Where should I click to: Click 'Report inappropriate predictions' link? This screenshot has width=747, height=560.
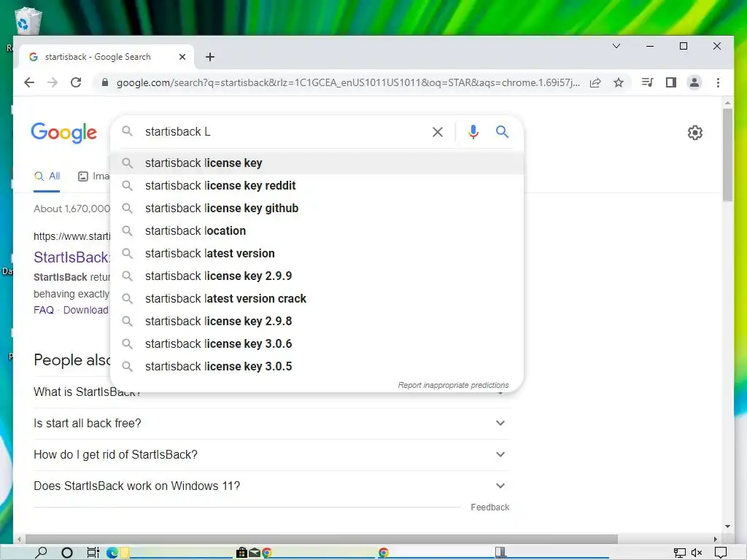[x=453, y=385]
